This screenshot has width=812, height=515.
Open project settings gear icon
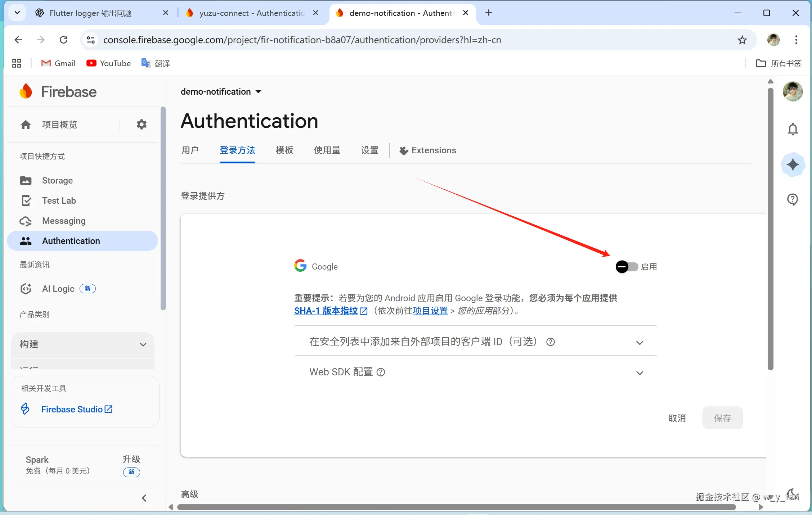(x=142, y=125)
